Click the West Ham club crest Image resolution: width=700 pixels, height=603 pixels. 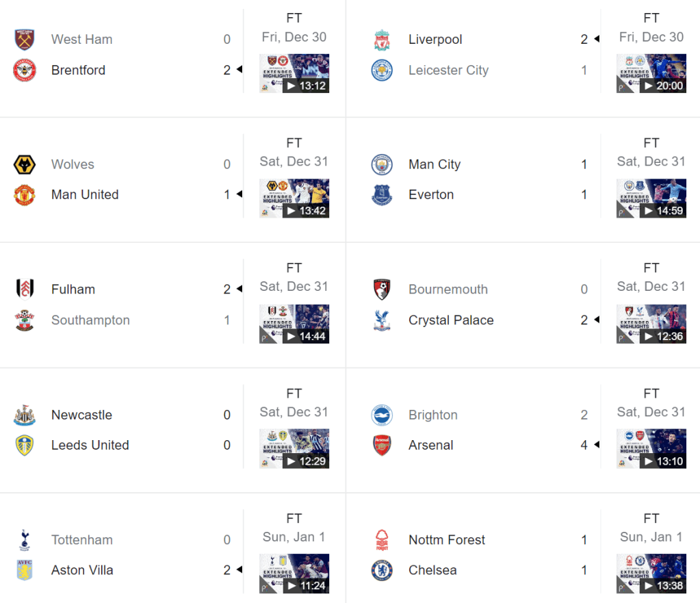(x=25, y=40)
